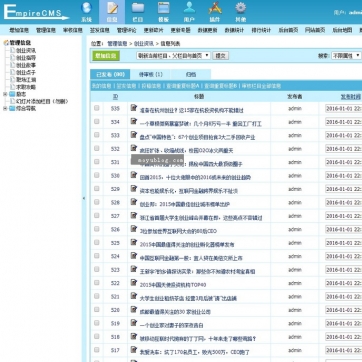This screenshot has width=362, height=362.
Task: Click the edit icon beside row ID 530
Action: click(134, 175)
